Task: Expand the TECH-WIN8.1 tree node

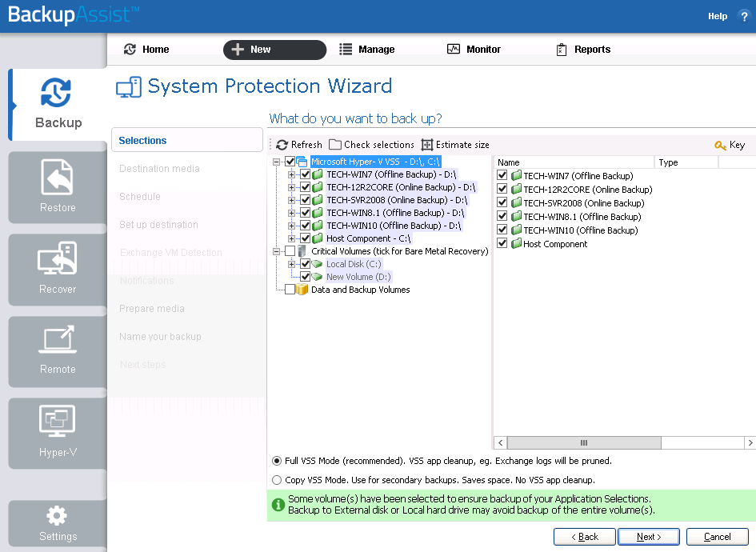Action: tap(291, 213)
